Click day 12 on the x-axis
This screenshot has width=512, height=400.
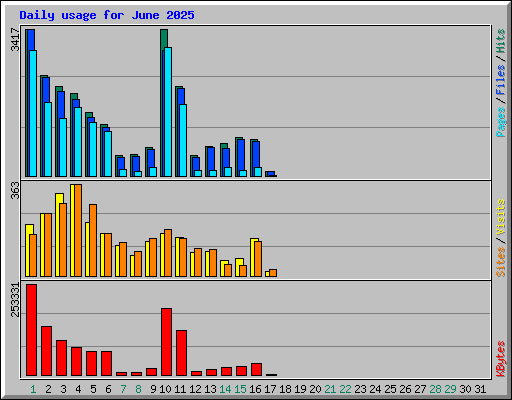click(195, 389)
